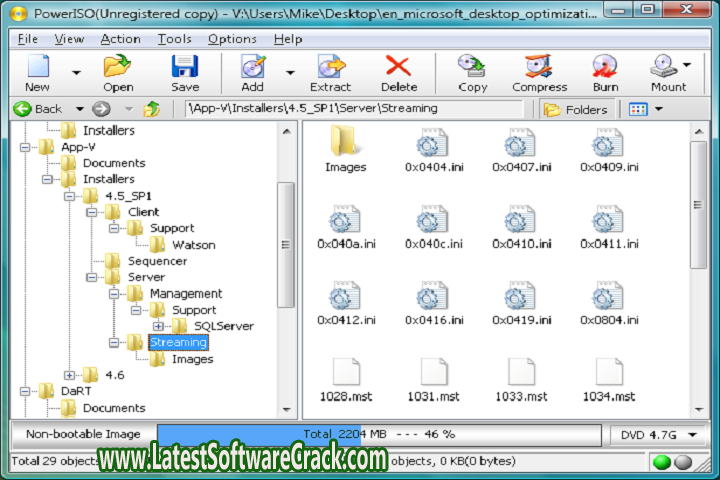Image resolution: width=720 pixels, height=480 pixels.
Task: Click the Compress image toolbar icon
Action: [x=539, y=68]
